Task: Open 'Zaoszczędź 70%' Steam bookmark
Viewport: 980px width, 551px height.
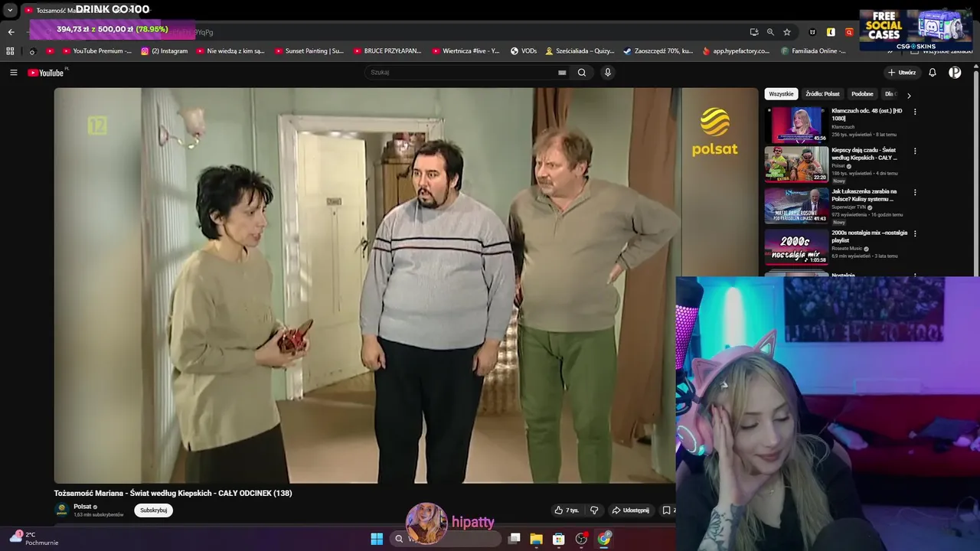Action: tap(658, 51)
